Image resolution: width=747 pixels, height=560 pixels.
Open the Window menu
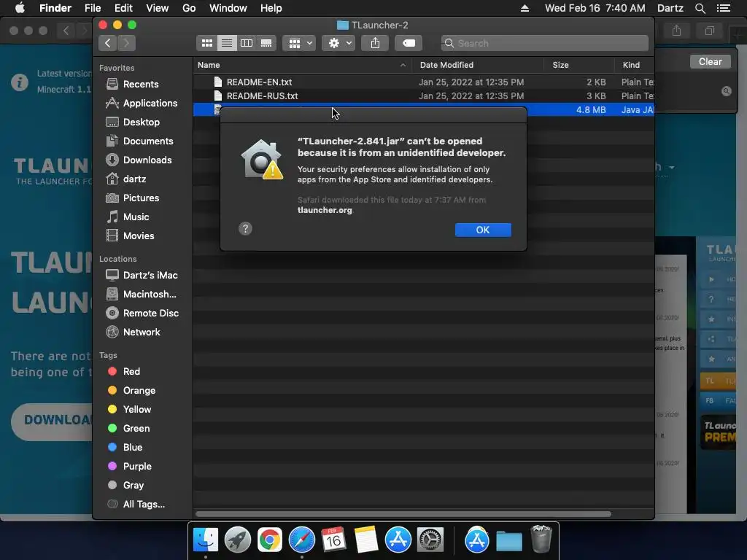228,8
